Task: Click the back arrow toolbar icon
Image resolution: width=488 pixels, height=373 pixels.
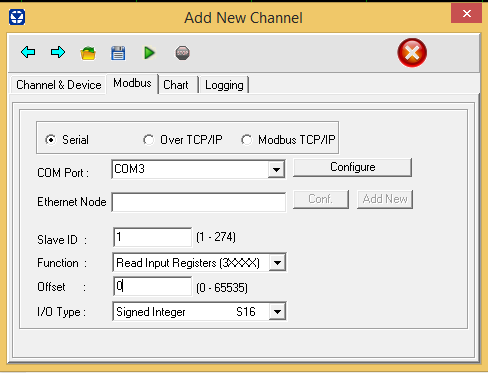Action: pos(28,52)
